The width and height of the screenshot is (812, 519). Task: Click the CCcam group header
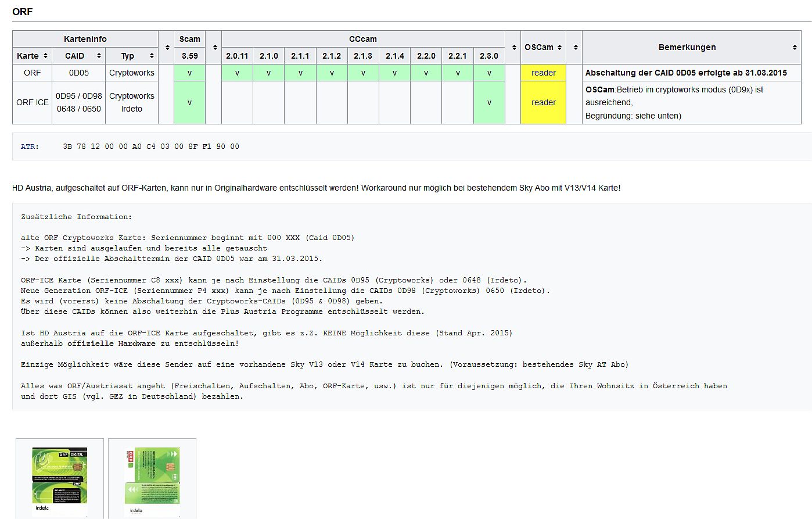coord(362,39)
